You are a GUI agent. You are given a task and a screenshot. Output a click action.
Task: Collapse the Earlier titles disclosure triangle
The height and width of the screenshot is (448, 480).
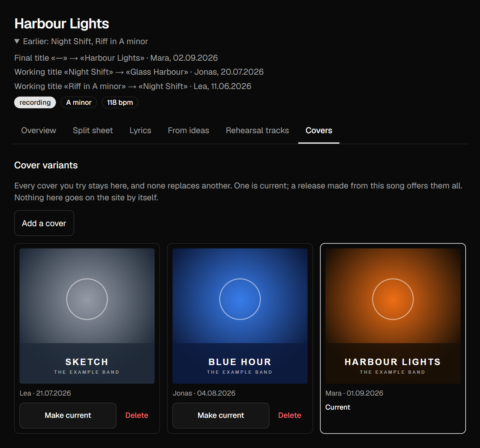click(17, 41)
